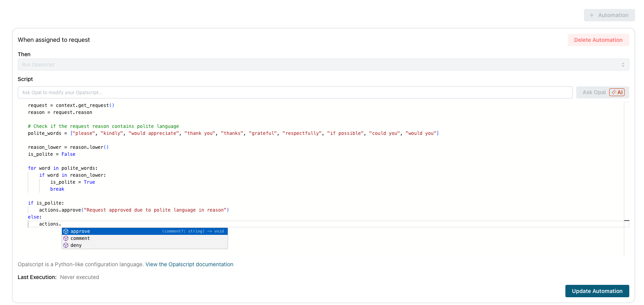Click the 'is_polite = True' line
The height and width of the screenshot is (305, 644).
72,182
